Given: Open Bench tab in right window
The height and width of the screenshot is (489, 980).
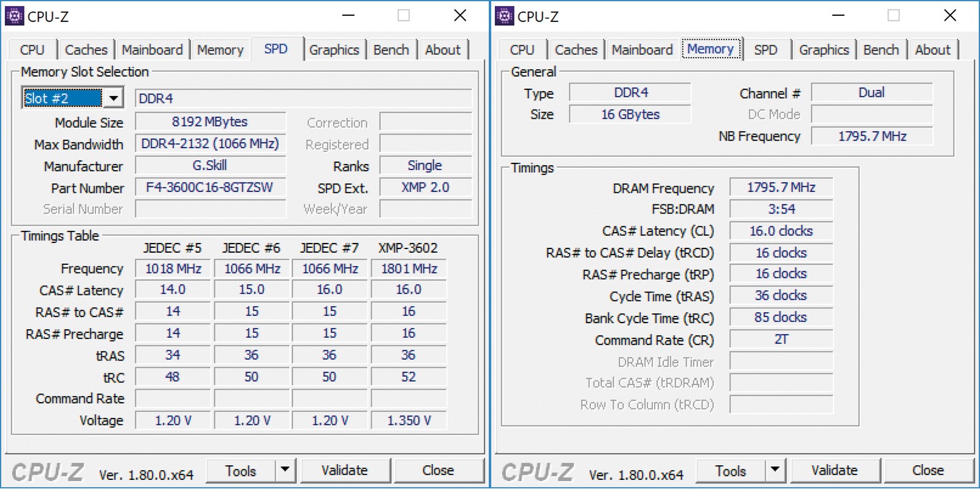Looking at the screenshot, I should coord(881,50).
